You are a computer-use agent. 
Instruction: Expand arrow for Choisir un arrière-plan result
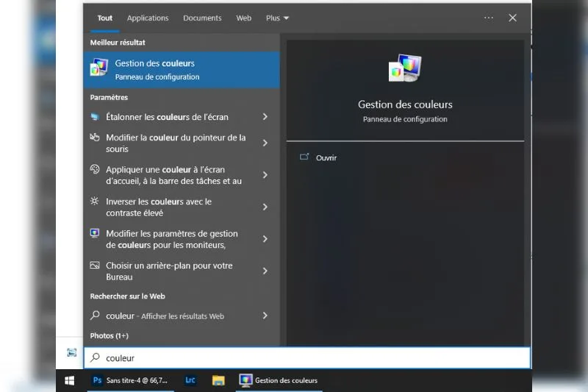tap(265, 271)
